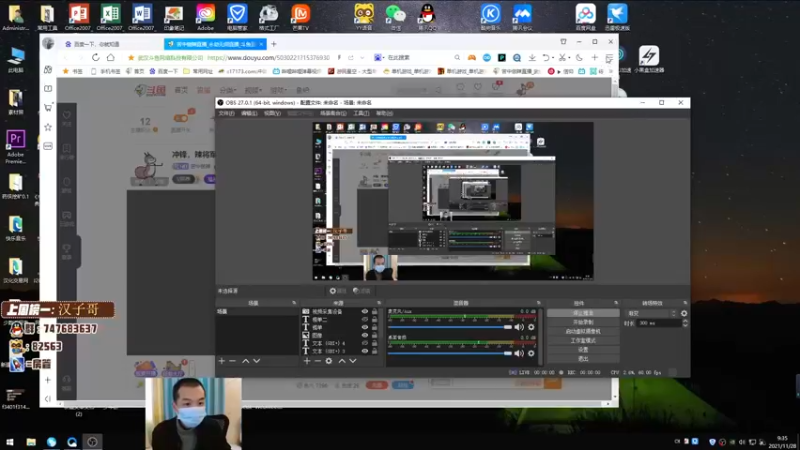Screen dimensions: 800x450
Task: Toggle visibility of 文本 (GDI+) 4 source
Action: tap(365, 343)
